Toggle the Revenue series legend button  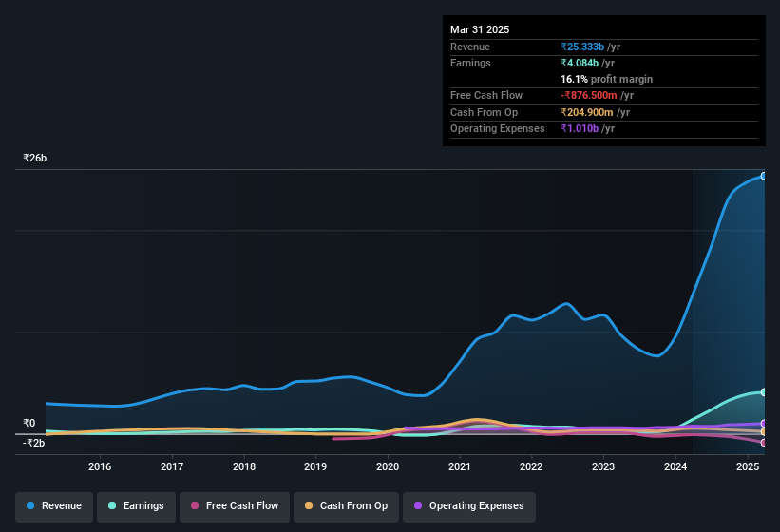pos(54,506)
